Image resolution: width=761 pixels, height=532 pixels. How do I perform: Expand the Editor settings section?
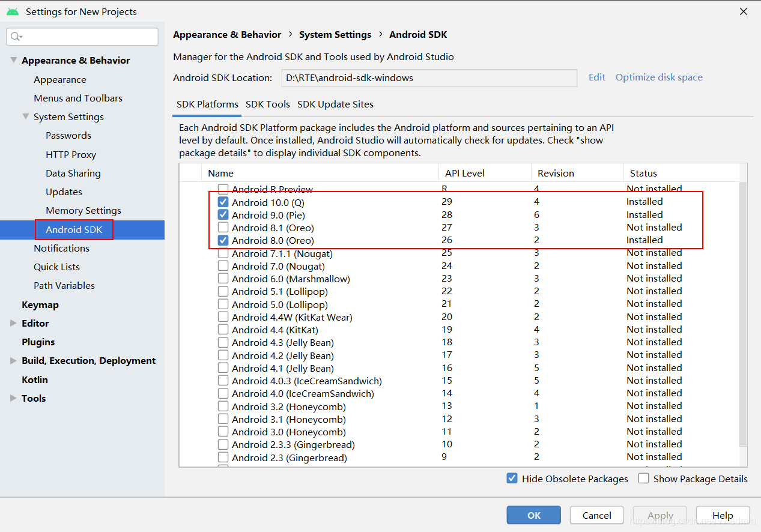click(x=13, y=323)
